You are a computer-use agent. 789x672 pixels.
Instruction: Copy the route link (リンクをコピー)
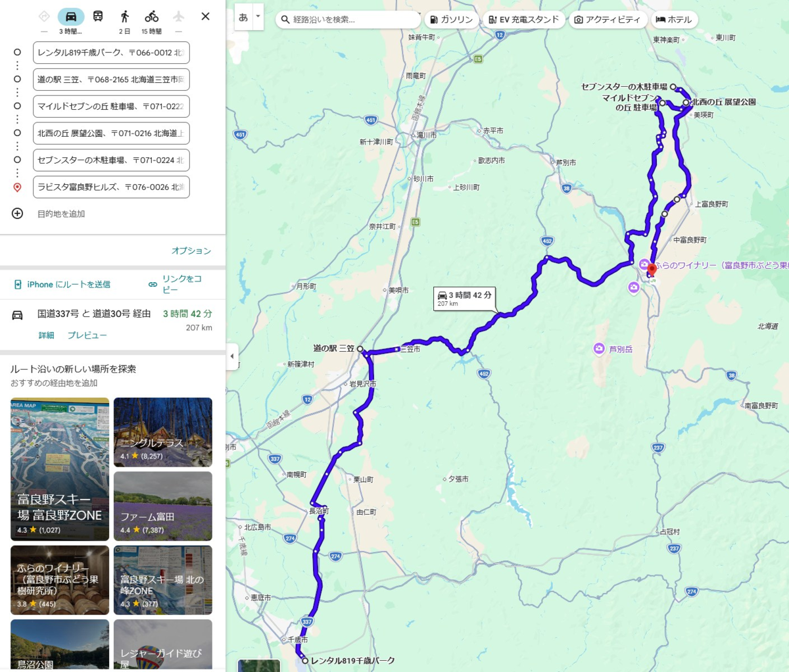coord(176,284)
